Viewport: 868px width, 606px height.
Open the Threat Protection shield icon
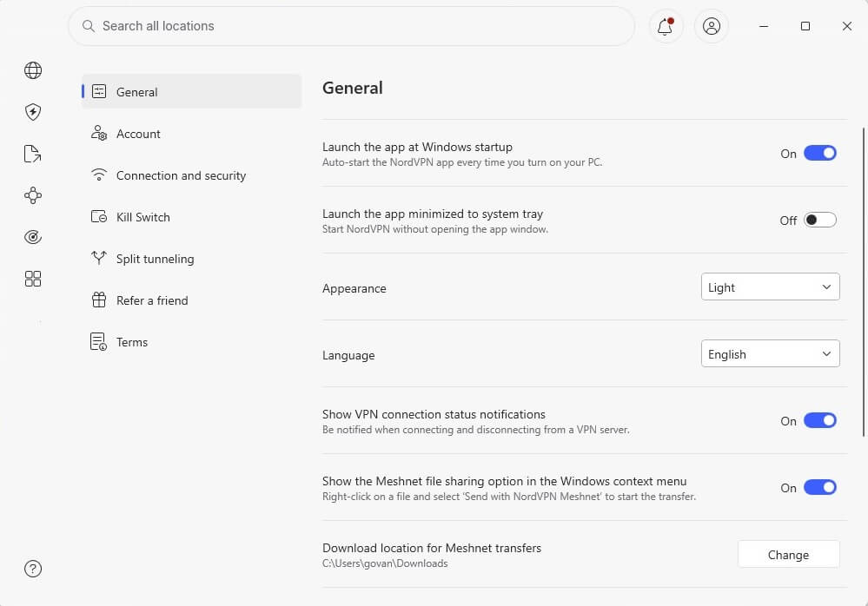coord(33,112)
